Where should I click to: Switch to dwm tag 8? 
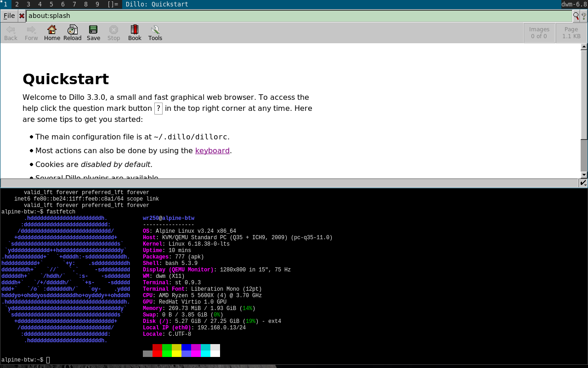tap(86, 4)
